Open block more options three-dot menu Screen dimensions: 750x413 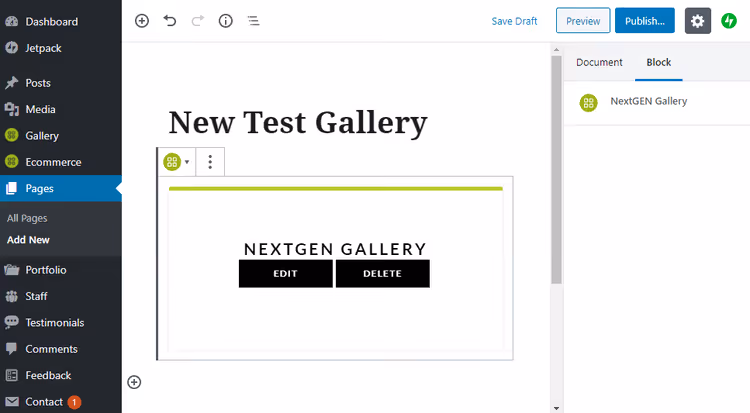[x=210, y=162]
